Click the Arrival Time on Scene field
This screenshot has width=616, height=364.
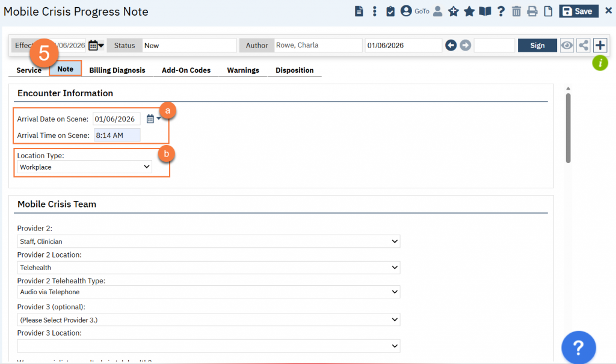coord(117,135)
